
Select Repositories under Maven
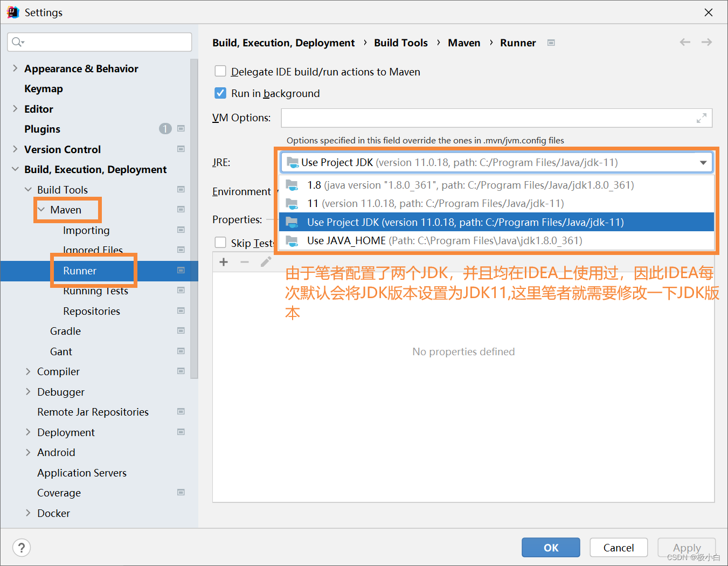(92, 311)
